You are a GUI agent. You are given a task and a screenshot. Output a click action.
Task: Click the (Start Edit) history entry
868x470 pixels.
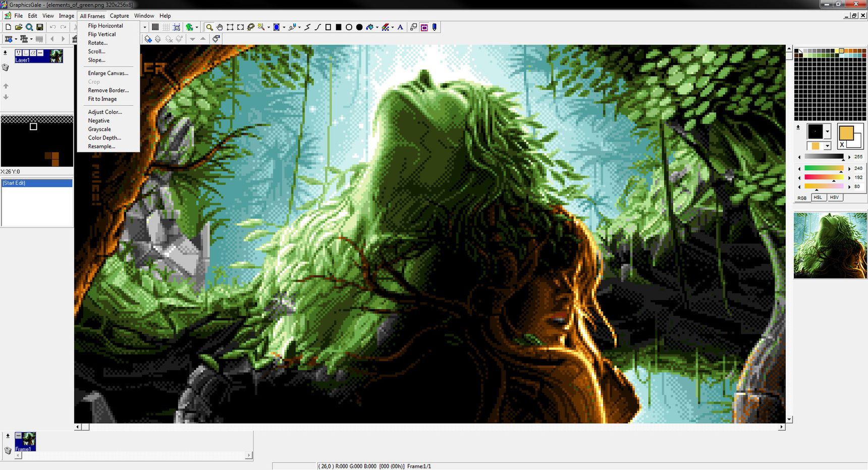point(37,183)
